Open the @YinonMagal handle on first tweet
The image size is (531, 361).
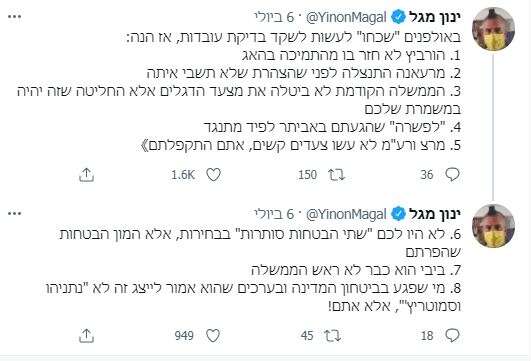pyautogui.click(x=346, y=17)
